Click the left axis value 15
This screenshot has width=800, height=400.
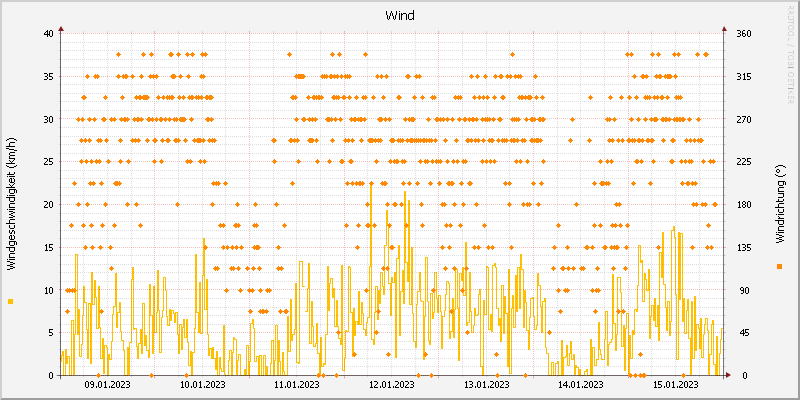48,247
